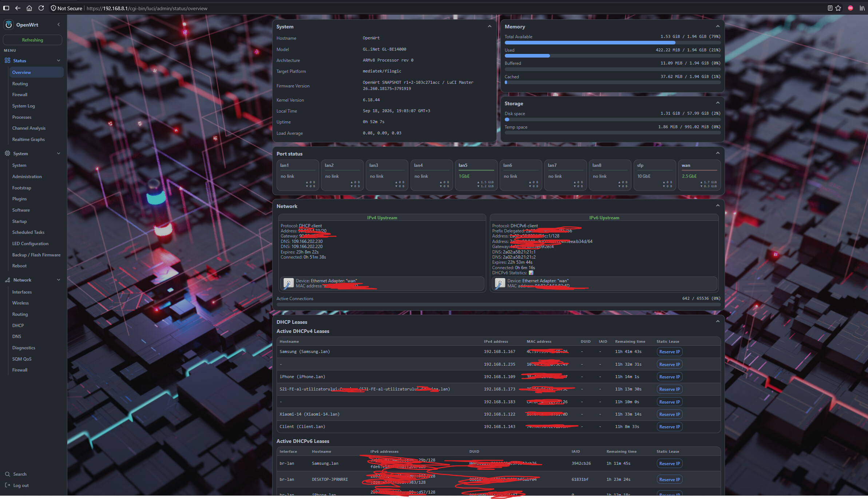Open the DHCPv6 Statistics chart icon

pos(531,273)
